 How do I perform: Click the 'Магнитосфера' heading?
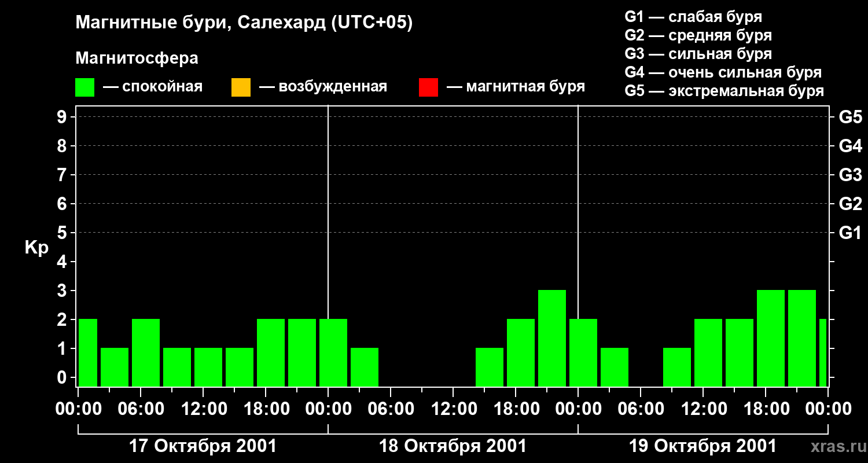[137, 58]
